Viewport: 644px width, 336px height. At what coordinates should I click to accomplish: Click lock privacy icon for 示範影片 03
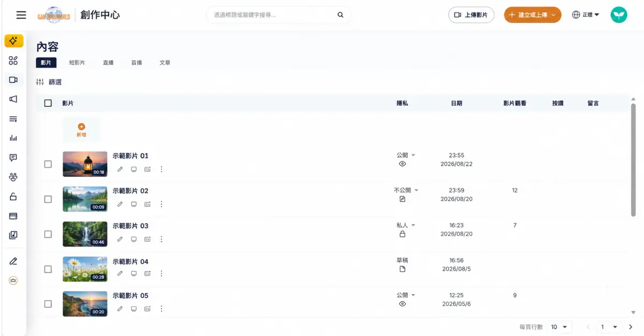tap(402, 234)
